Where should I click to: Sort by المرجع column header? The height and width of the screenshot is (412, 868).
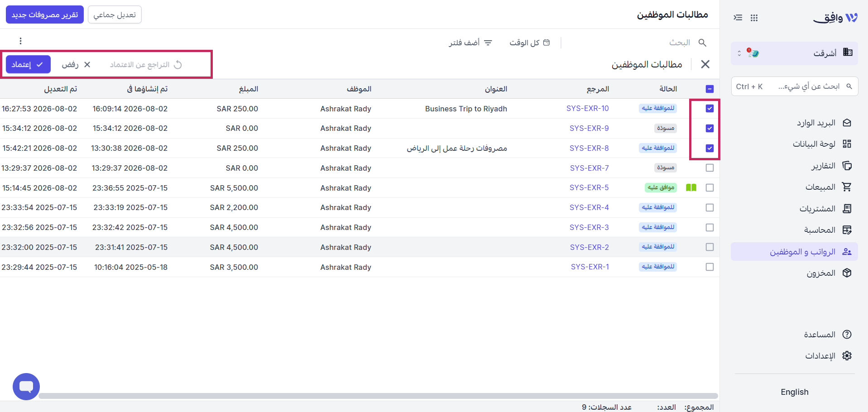[x=598, y=89]
